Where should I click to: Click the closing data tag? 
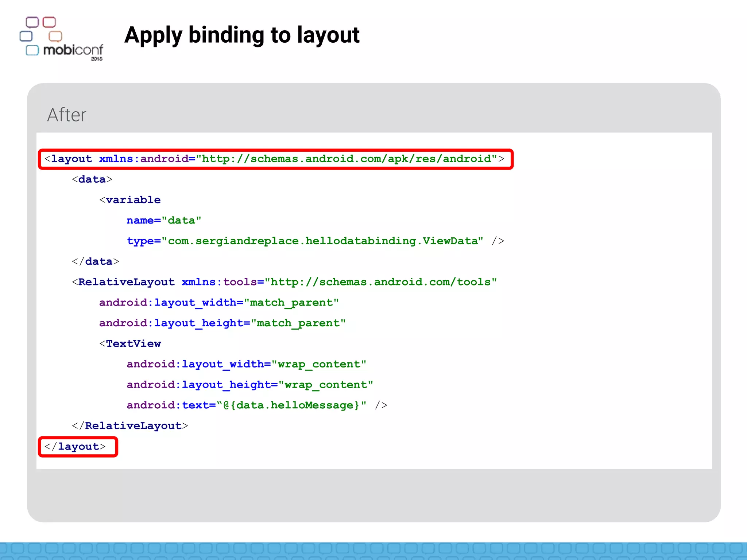pyautogui.click(x=95, y=261)
